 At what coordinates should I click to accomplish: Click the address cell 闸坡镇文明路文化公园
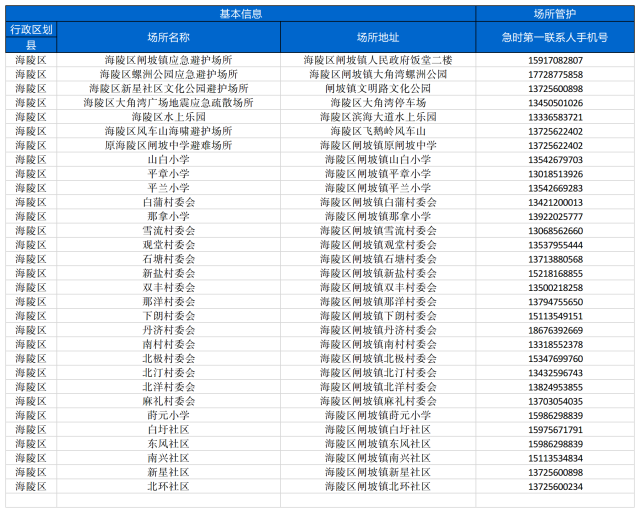pos(378,88)
